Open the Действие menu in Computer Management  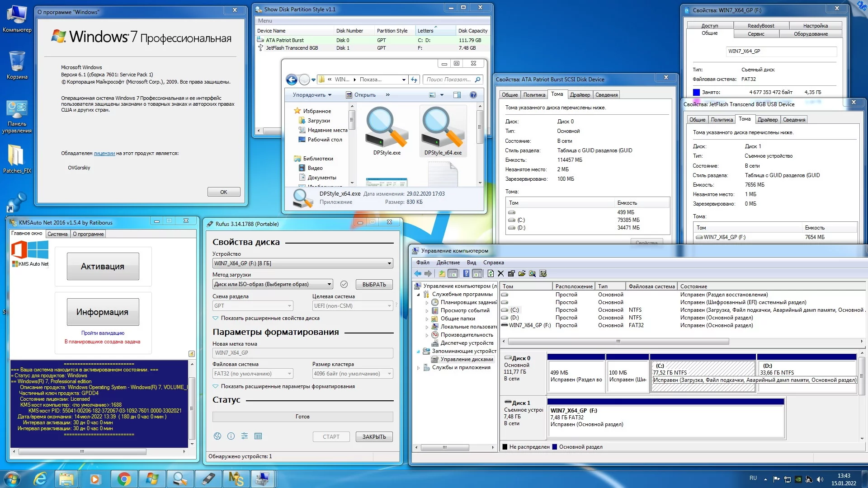click(448, 263)
